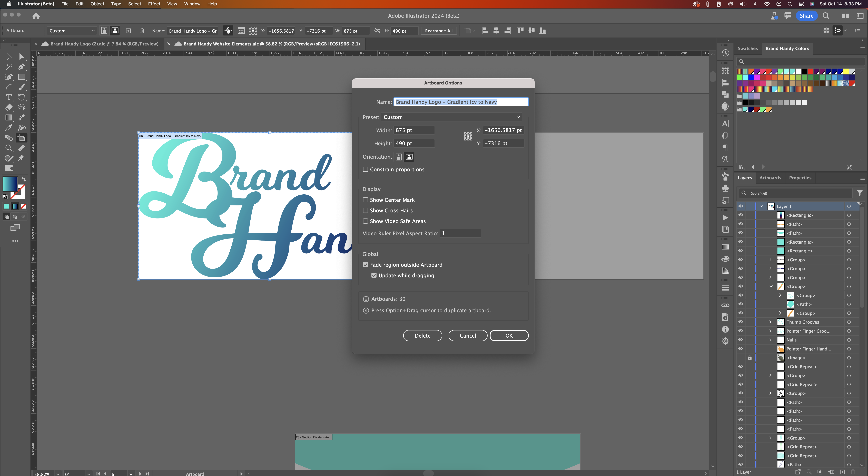The width and height of the screenshot is (868, 476).
Task: Expand the Thumb Grooves group
Action: click(x=770, y=322)
